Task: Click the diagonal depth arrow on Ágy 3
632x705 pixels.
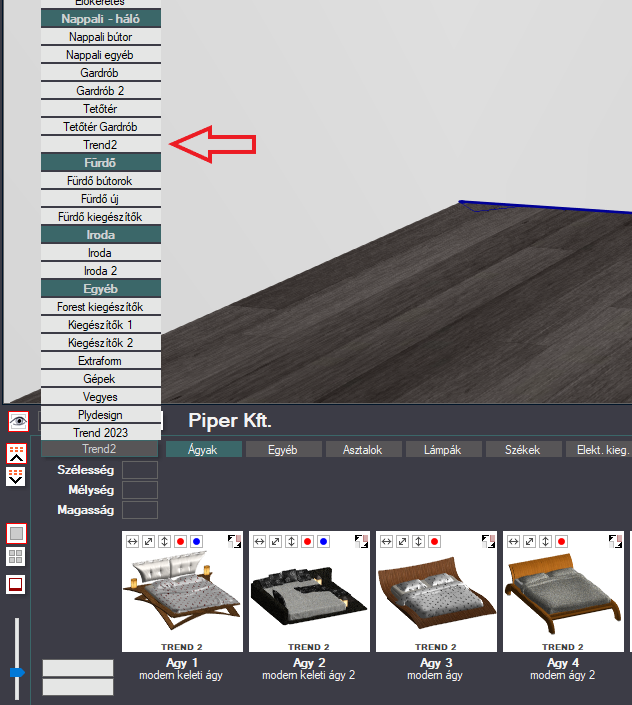Action: (x=402, y=541)
